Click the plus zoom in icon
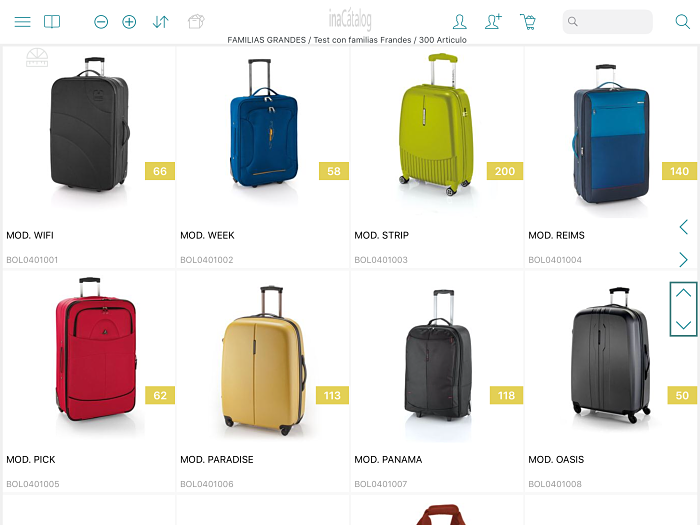The image size is (700, 525). point(129,22)
